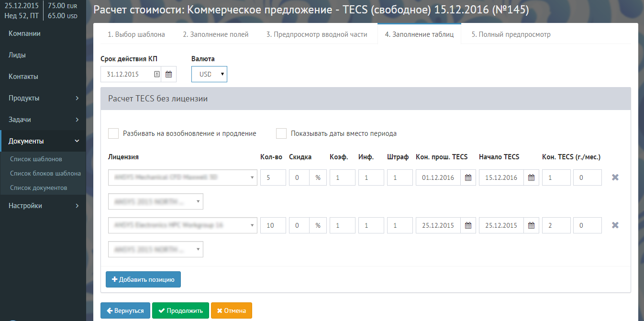Screen dimensions: 644x321
Task: Delete the second license row
Action: pyautogui.click(x=615, y=225)
